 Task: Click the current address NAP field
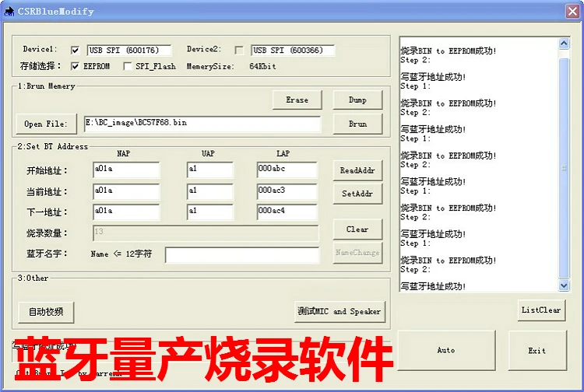pos(126,191)
